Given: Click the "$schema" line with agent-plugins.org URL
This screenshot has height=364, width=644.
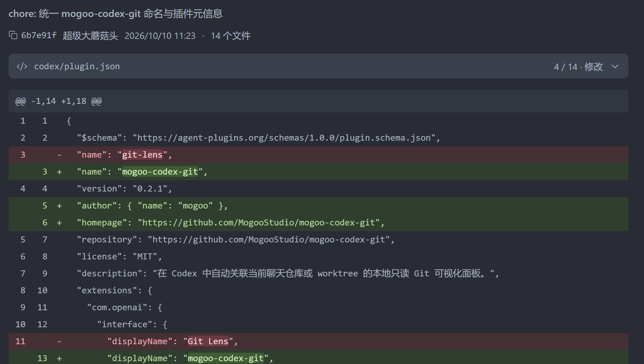Looking at the screenshot, I should [318, 138].
